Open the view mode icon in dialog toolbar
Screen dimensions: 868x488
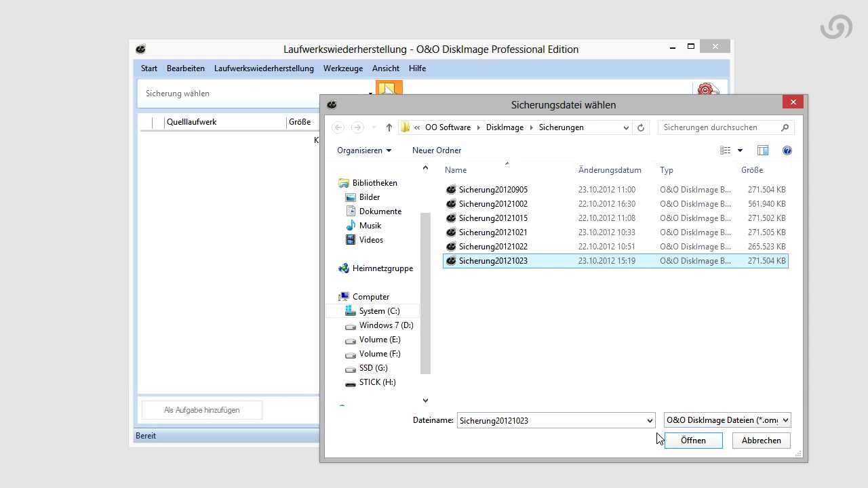tap(726, 150)
